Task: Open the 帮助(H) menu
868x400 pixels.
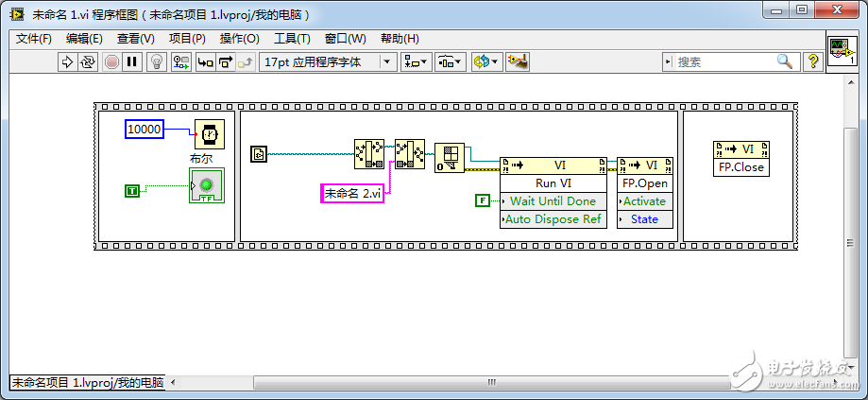Action: pos(400,39)
